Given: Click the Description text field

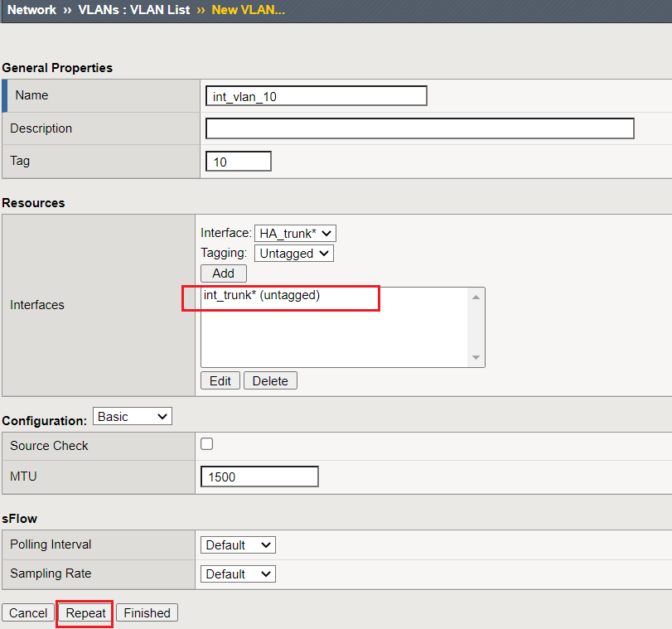Looking at the screenshot, I should pos(420,128).
